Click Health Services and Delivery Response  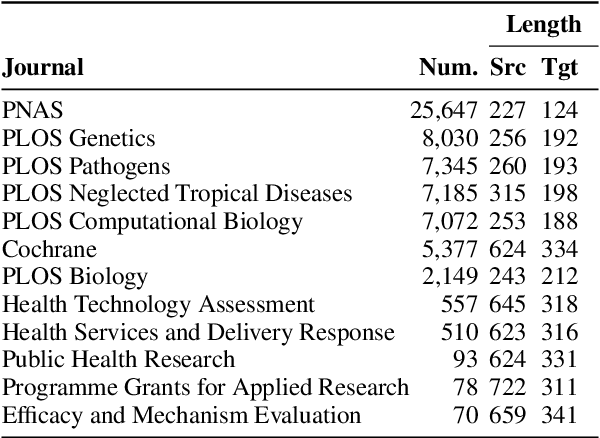pos(198,332)
